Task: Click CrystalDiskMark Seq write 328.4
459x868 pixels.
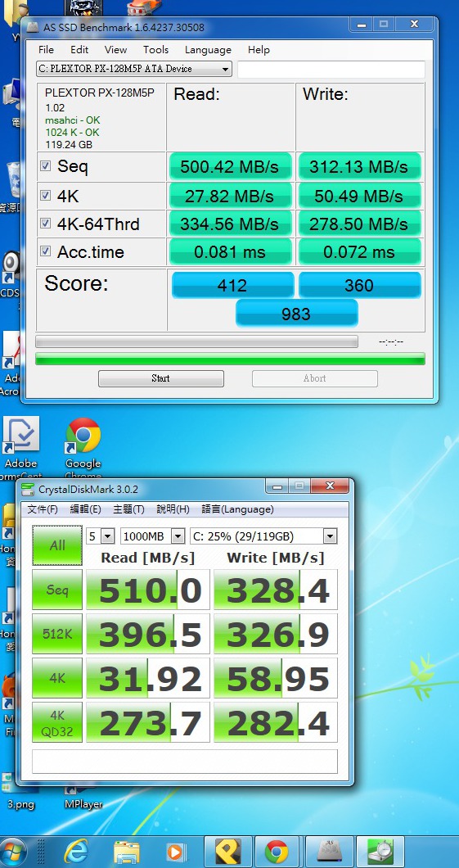Action: [x=276, y=590]
